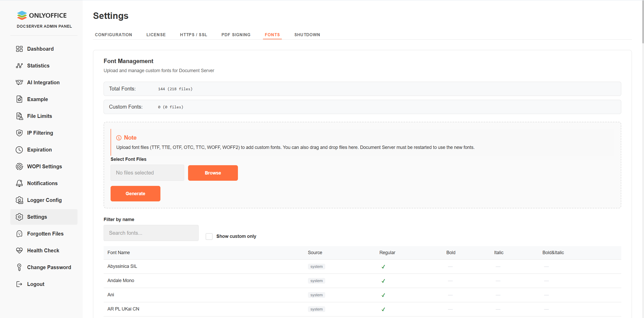Open the Example section

[37, 99]
